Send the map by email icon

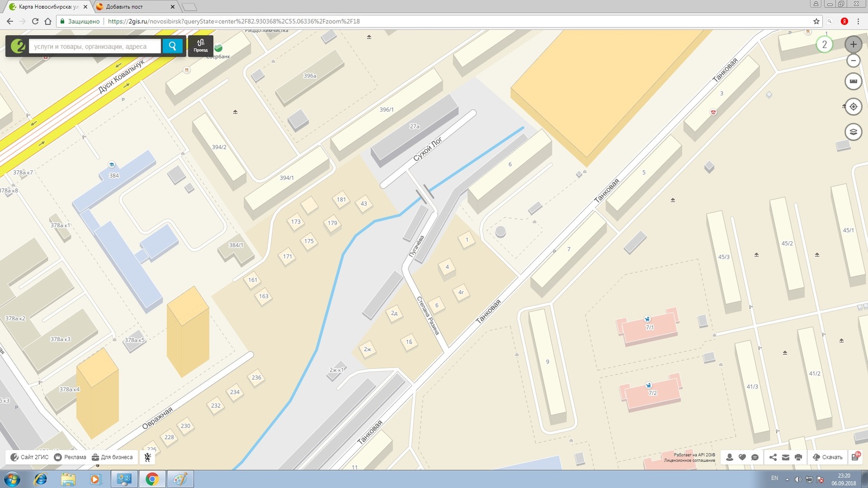785,457
